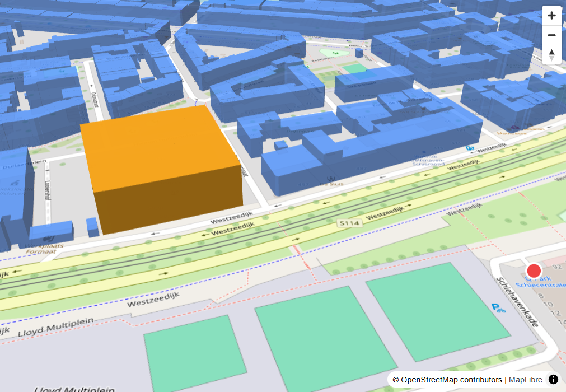Toggle attribution with the info icon
Image resolution: width=566 pixels, height=392 pixels.
point(553,379)
